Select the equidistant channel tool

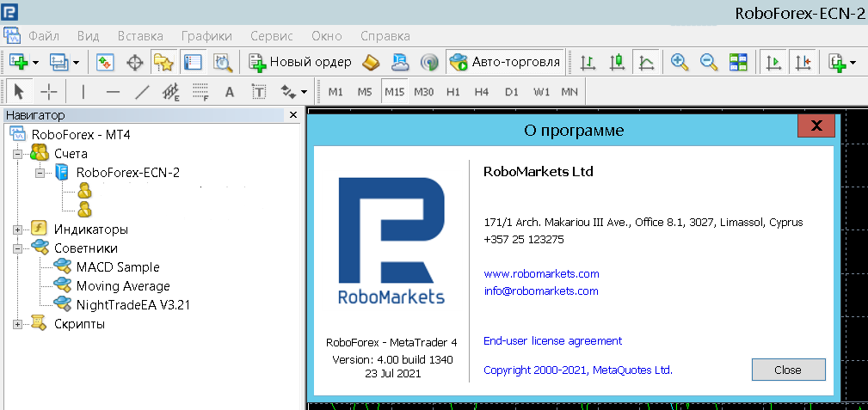point(171,91)
